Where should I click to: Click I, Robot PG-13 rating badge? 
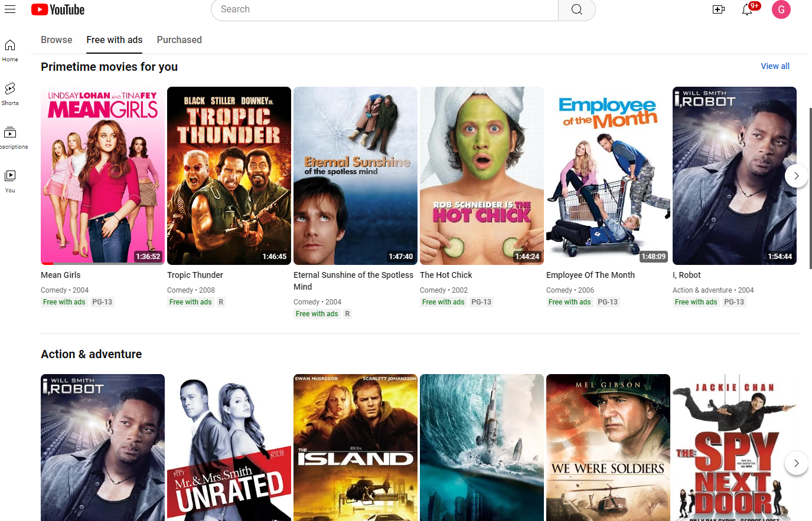(734, 302)
